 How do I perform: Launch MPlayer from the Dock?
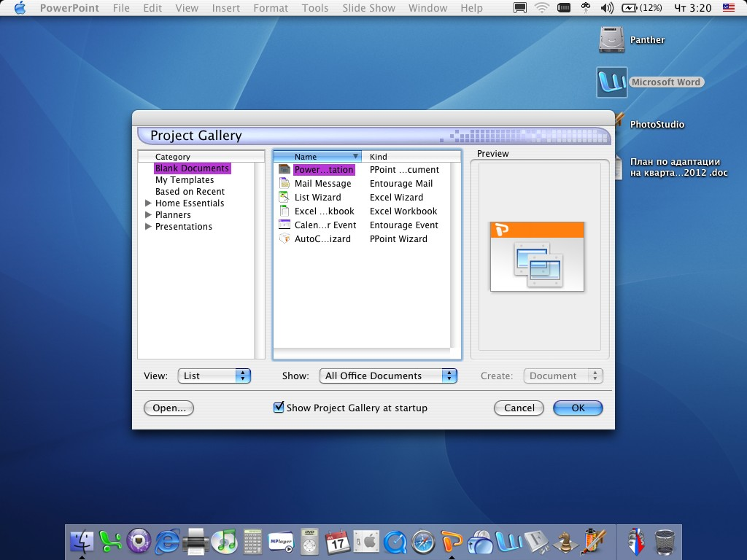[x=281, y=542]
